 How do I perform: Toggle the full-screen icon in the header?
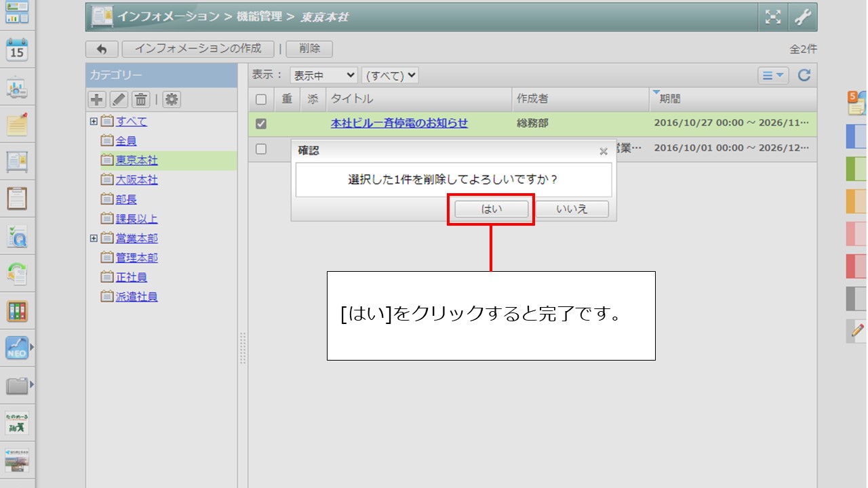coord(773,17)
